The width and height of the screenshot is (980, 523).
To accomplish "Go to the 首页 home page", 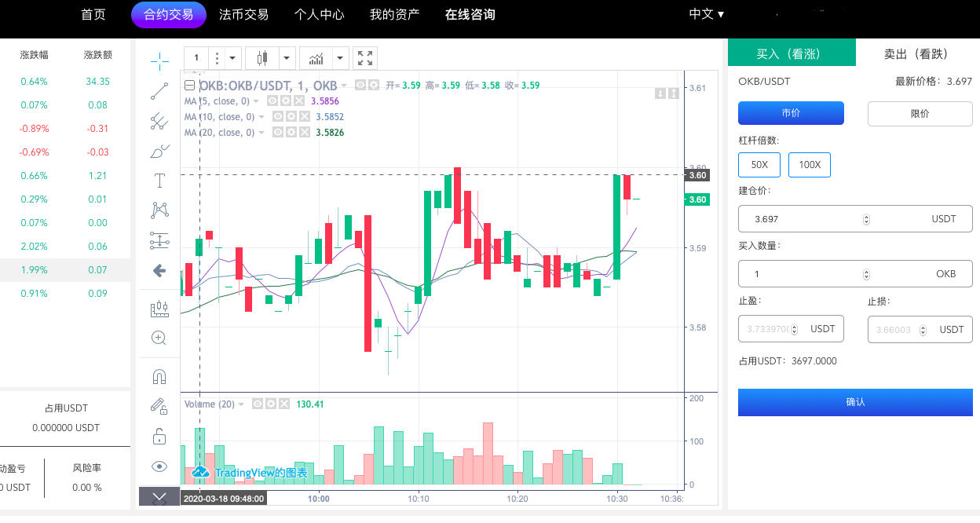I will click(x=93, y=14).
